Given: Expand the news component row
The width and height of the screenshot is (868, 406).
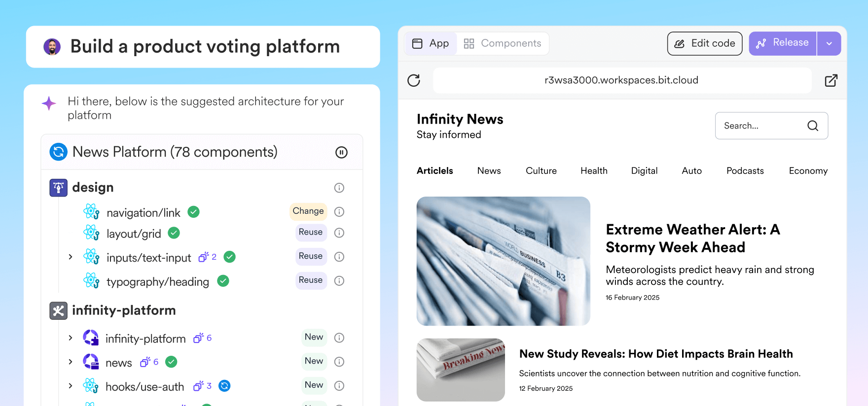Looking at the screenshot, I should point(71,362).
